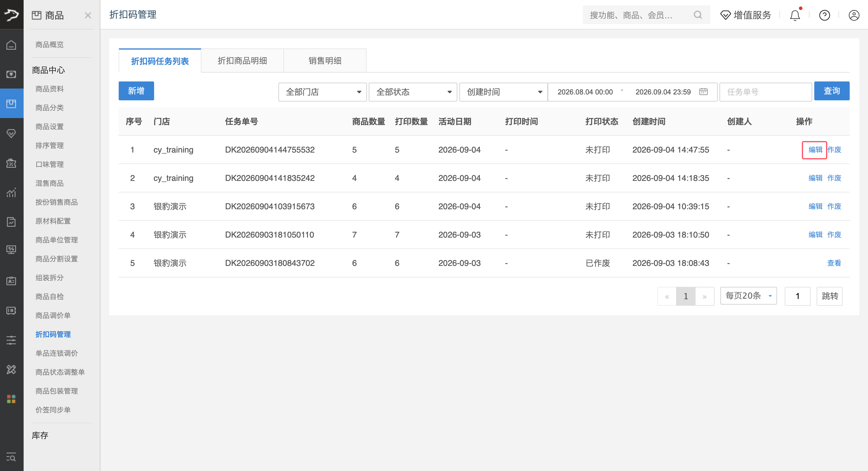The image size is (868, 471).
Task: Open 商品调价单 in the sidebar
Action: pos(53,315)
